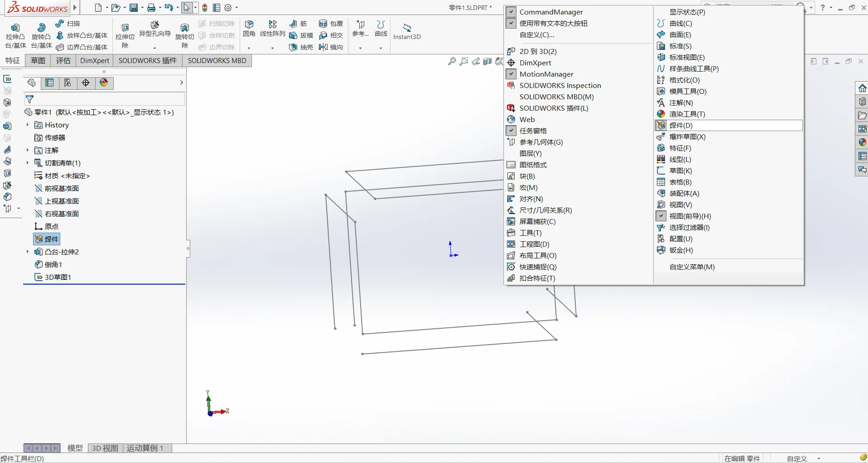
Task: Uncheck the CommandManager option
Action: coord(511,12)
